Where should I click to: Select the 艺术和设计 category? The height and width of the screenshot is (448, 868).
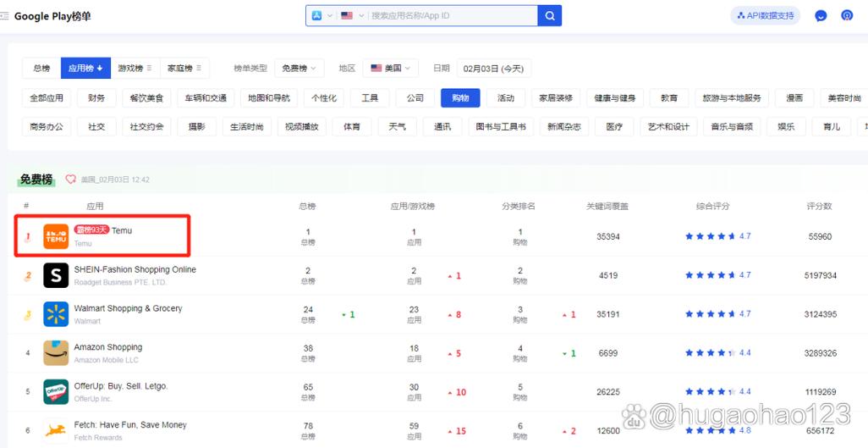pos(668,127)
